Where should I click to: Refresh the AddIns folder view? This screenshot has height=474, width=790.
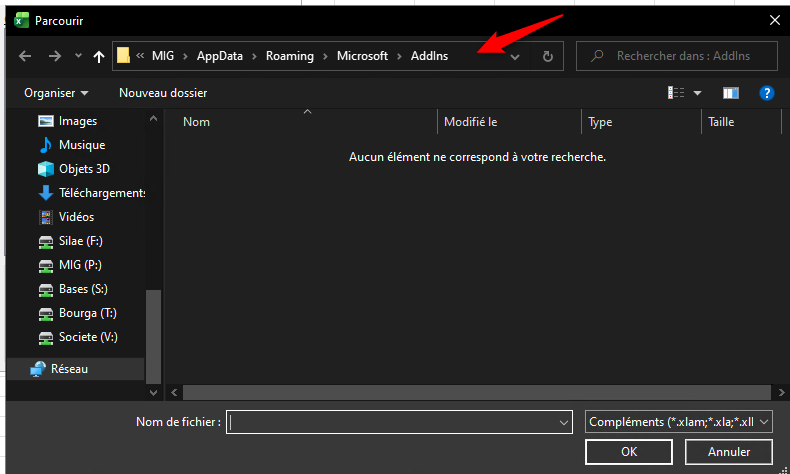(547, 57)
